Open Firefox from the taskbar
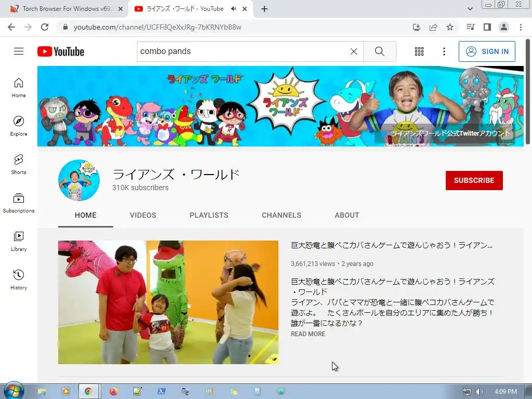 click(113, 392)
